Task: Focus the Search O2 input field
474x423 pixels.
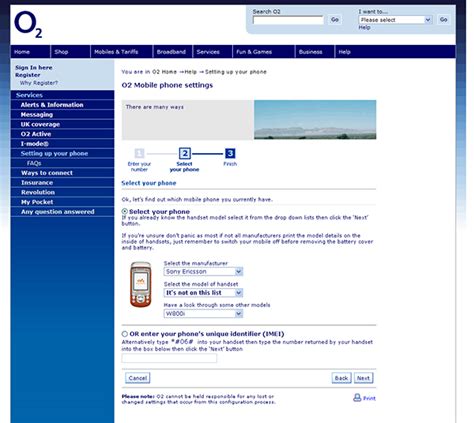Action: [x=288, y=20]
